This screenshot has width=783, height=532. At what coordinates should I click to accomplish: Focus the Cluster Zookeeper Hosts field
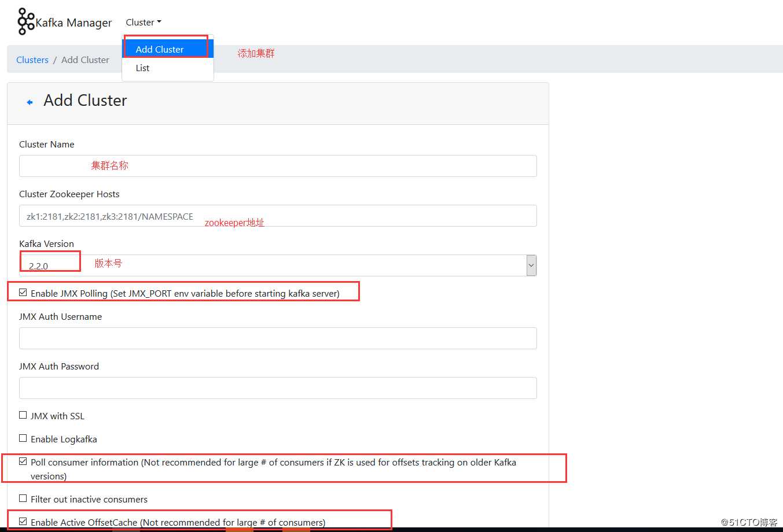278,216
